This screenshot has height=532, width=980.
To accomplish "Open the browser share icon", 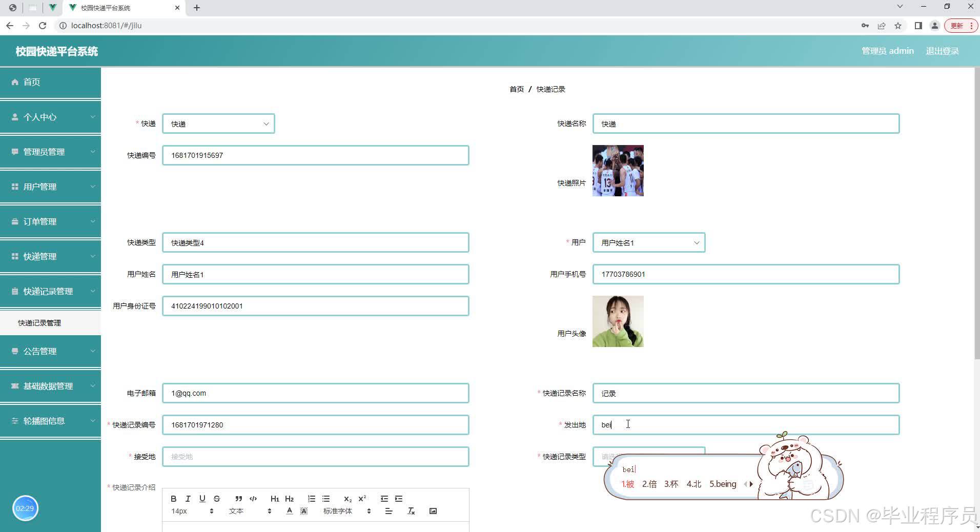I will point(882,26).
